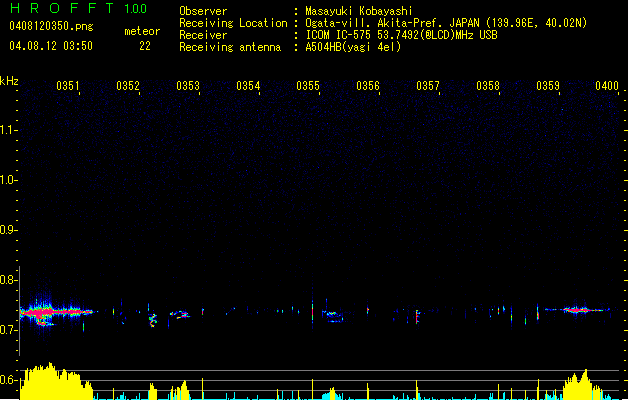Screen dimensions: 629x400
Task: Click the Observer field label
Action: pyautogui.click(x=203, y=11)
